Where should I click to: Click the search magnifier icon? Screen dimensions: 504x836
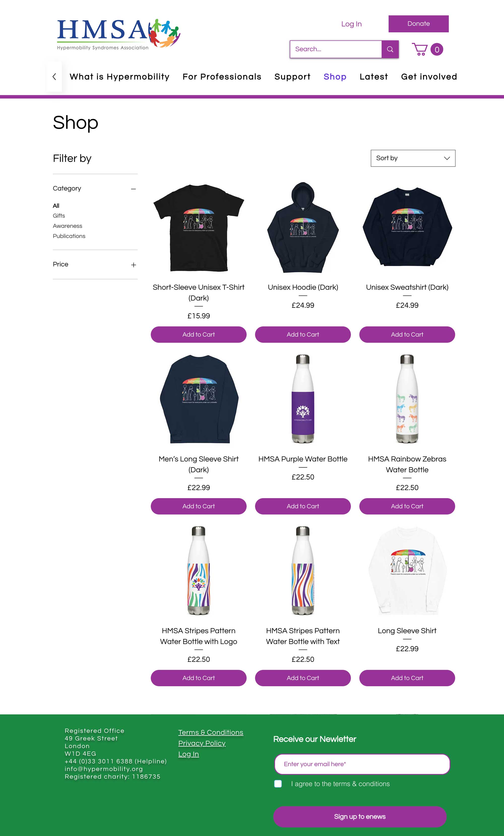point(390,49)
